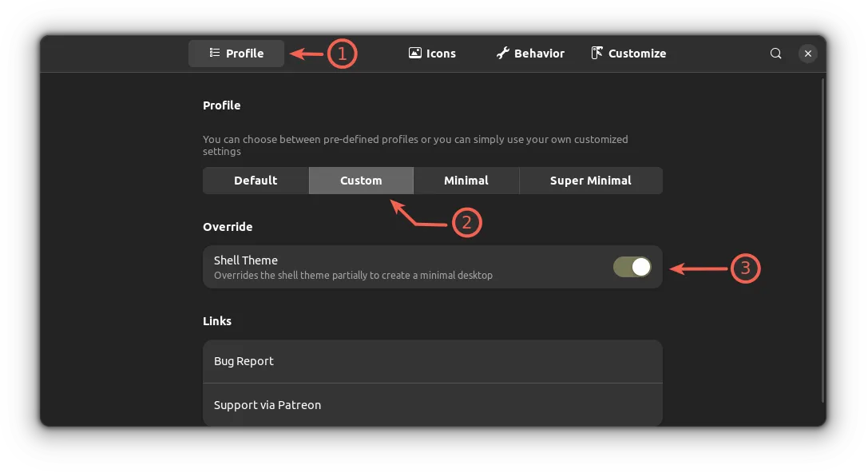Viewport: 868px width, 473px height.
Task: Toggle the Shell Theme override switch
Action: [632, 268]
